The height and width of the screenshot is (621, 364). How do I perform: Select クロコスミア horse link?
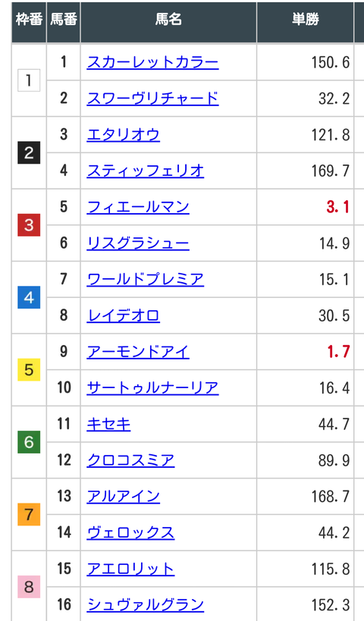(x=130, y=460)
